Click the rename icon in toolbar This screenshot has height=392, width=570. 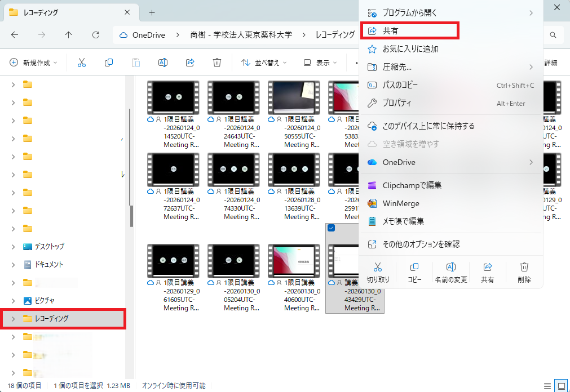pyautogui.click(x=163, y=63)
